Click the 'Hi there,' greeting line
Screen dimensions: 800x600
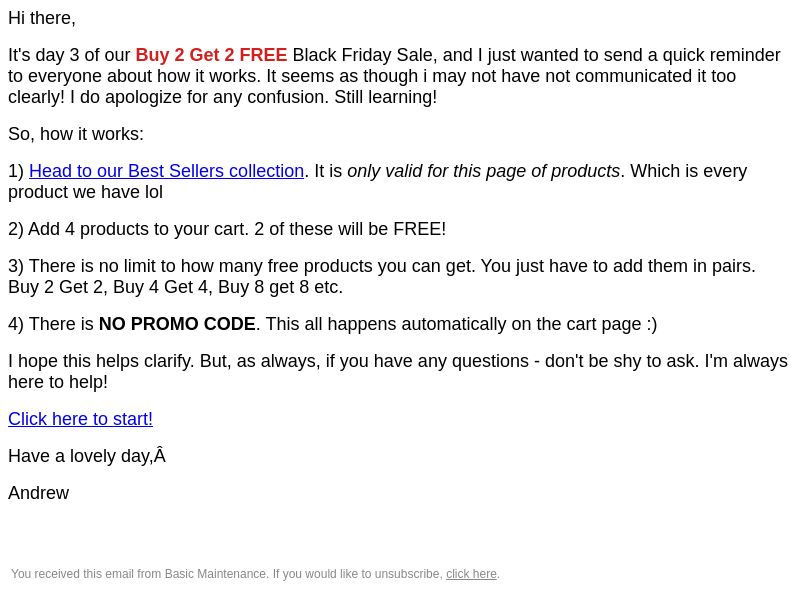(42, 18)
